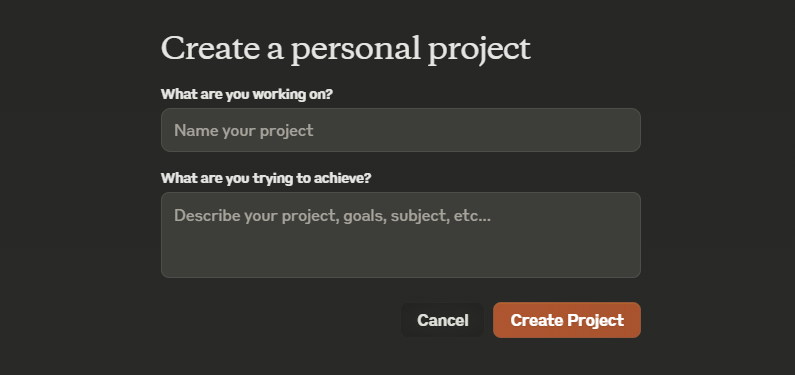The width and height of the screenshot is (795, 375).
Task: Click the 'Name your project' placeholder text
Action: click(244, 131)
